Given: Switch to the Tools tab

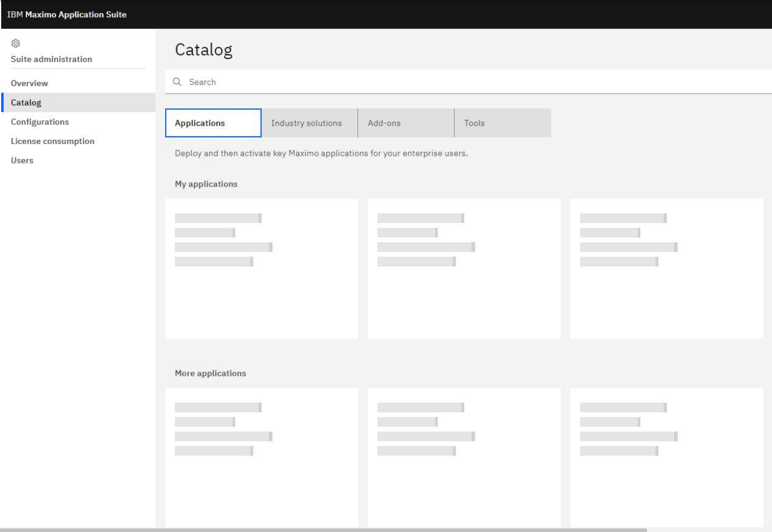Looking at the screenshot, I should pos(503,123).
